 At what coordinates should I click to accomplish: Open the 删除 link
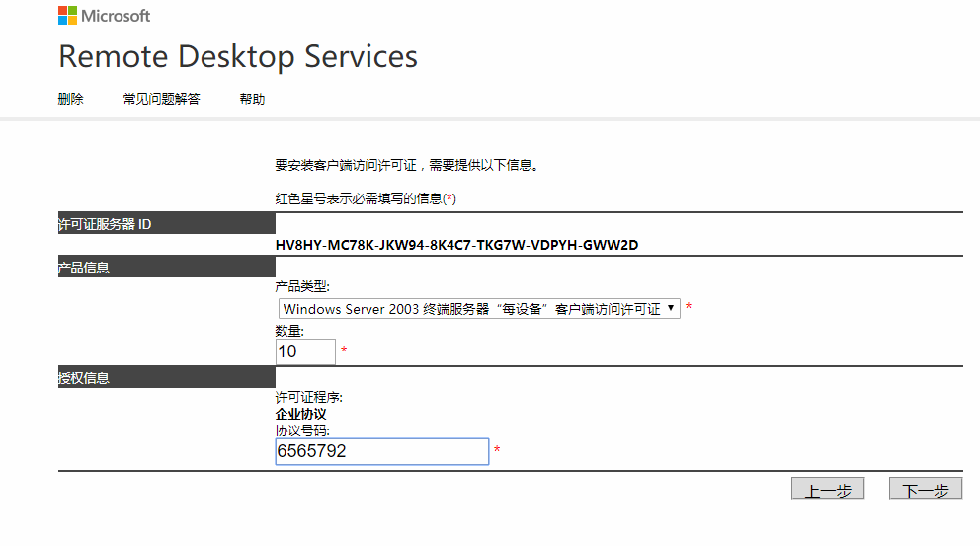pyautogui.click(x=71, y=99)
